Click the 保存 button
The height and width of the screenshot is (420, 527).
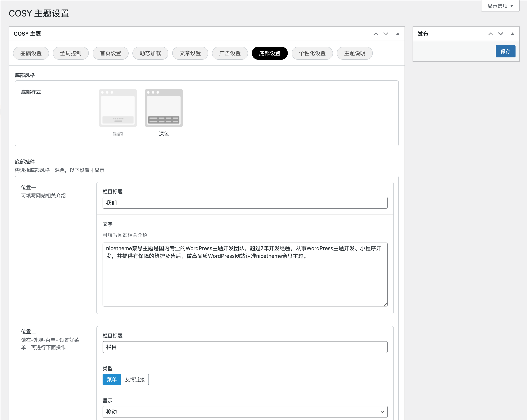pos(506,51)
